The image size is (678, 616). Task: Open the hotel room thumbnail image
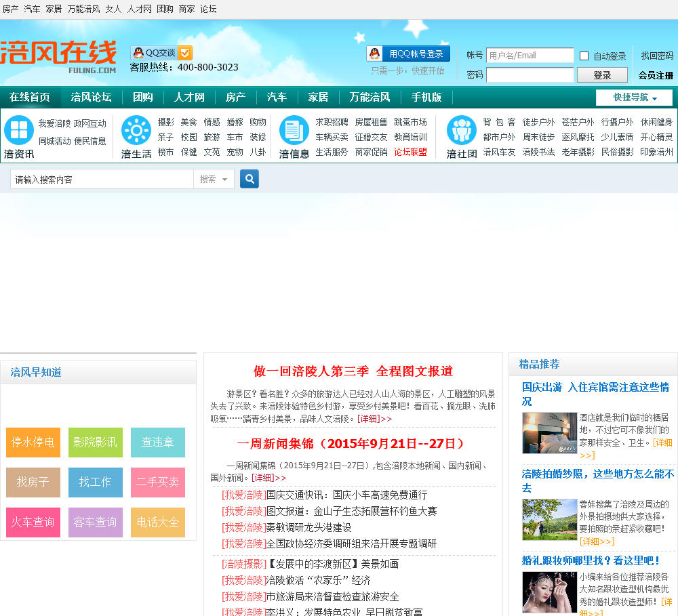[549, 433]
